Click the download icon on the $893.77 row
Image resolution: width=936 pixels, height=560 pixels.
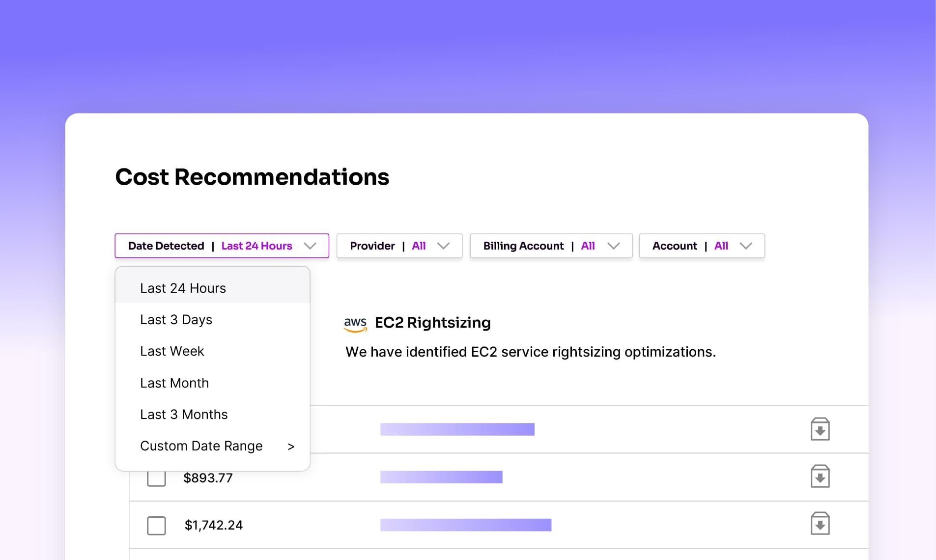pos(820,476)
